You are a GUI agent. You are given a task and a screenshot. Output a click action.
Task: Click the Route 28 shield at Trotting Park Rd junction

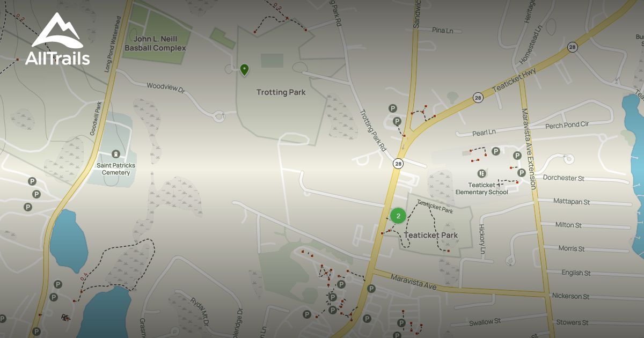tap(398, 164)
